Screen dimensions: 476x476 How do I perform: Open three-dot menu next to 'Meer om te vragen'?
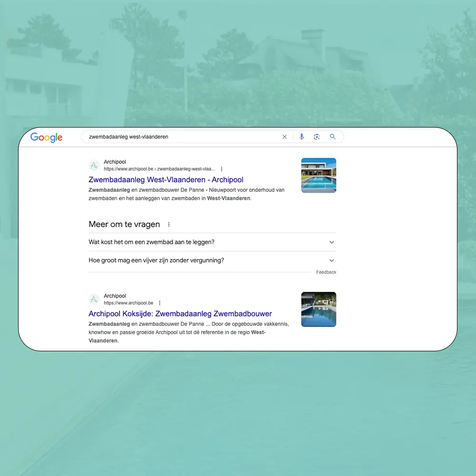coord(169,225)
